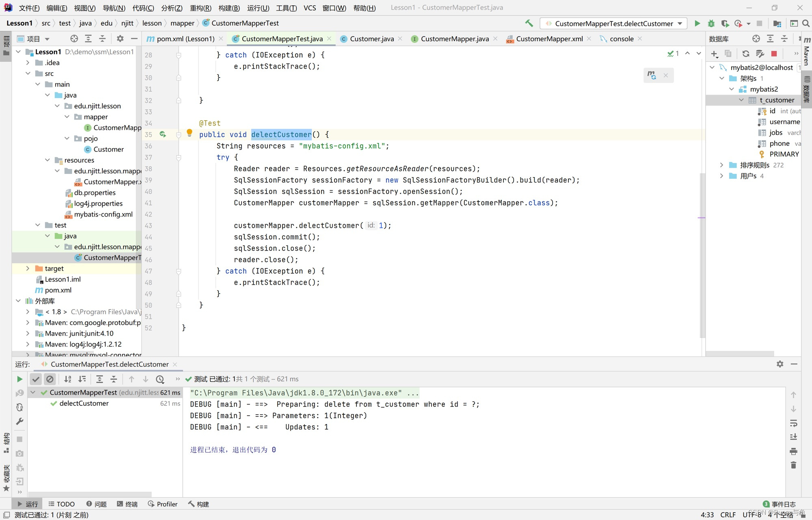Toggle test results passed filter

point(36,379)
